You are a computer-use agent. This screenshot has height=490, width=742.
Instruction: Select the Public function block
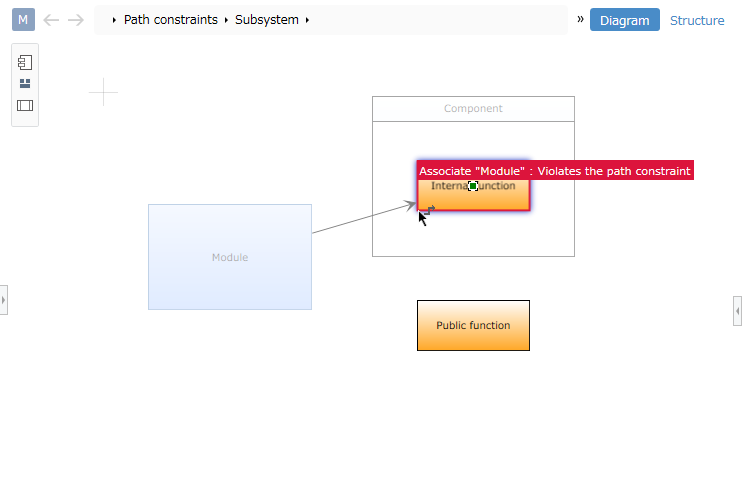point(473,325)
